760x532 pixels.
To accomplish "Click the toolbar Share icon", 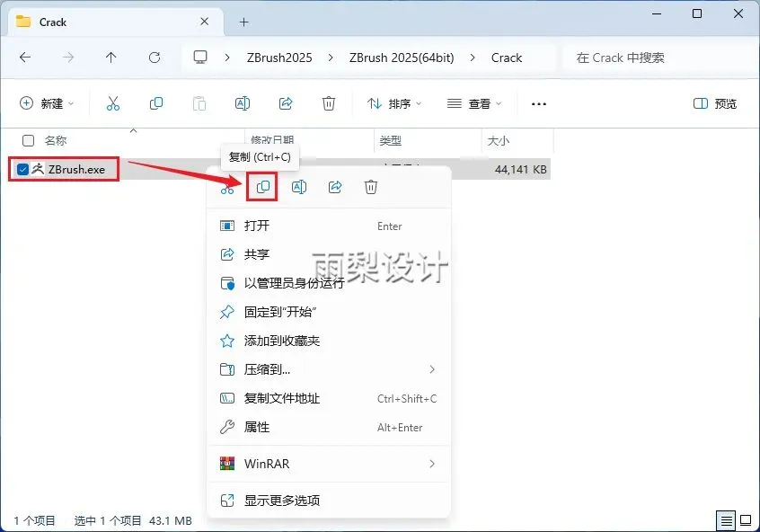I will (x=286, y=103).
